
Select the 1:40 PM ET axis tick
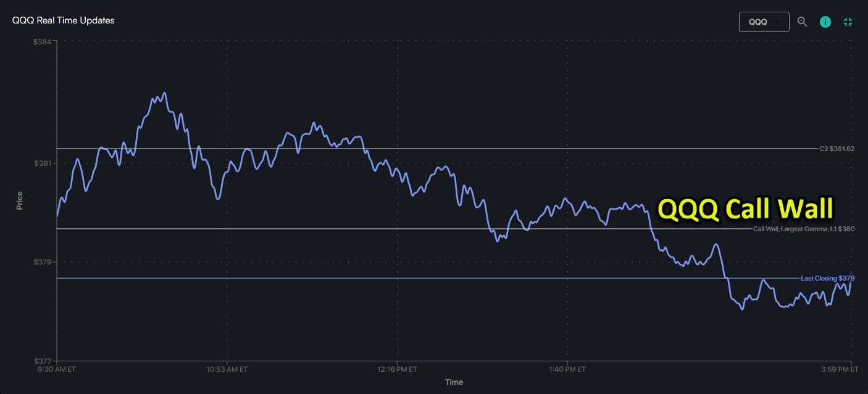566,369
